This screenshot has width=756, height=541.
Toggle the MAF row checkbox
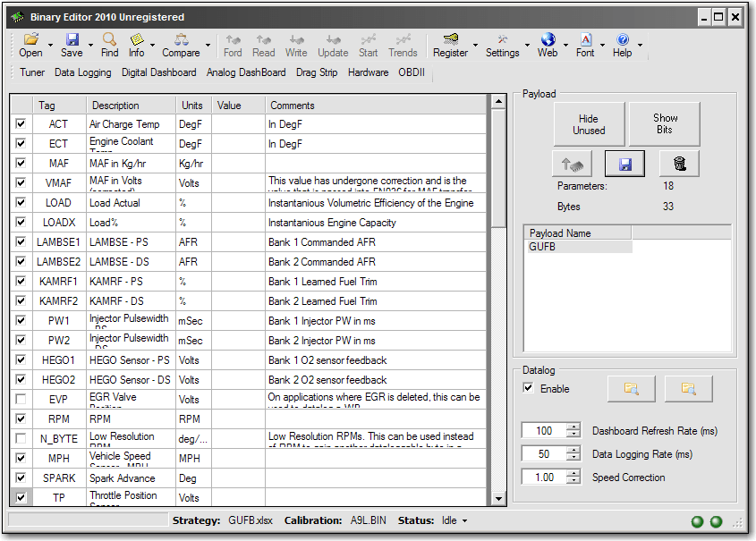click(x=21, y=163)
